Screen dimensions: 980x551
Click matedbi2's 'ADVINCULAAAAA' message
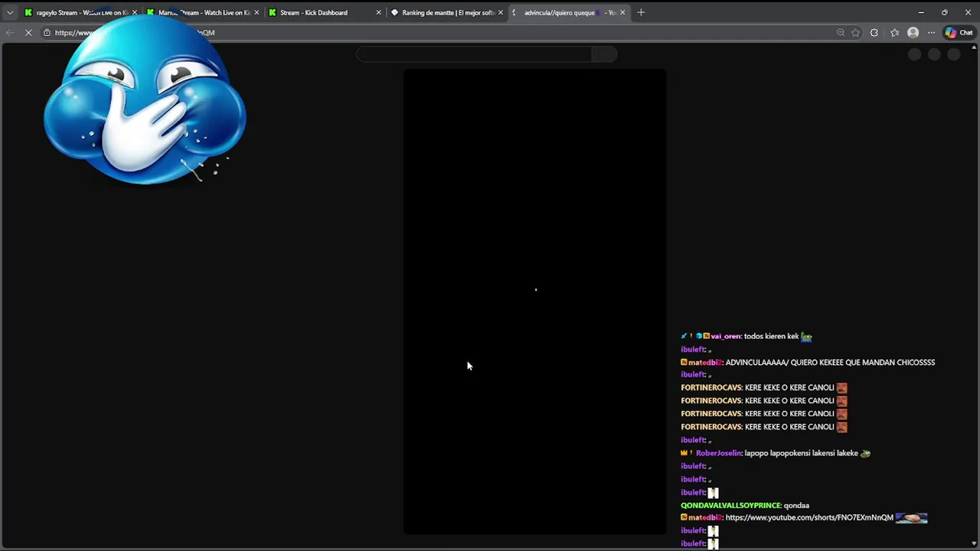(830, 363)
